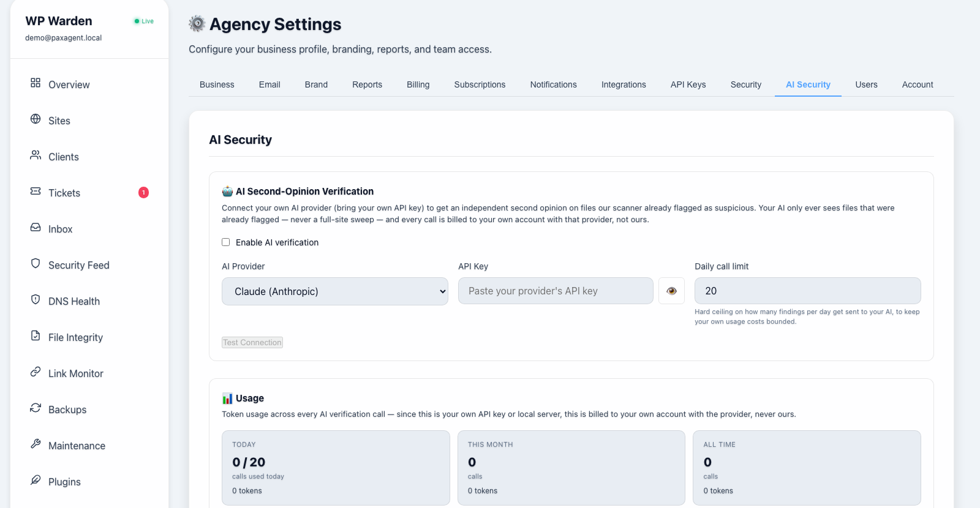The height and width of the screenshot is (508, 980).
Task: Click the DNS Health shield icon
Action: [x=36, y=299]
